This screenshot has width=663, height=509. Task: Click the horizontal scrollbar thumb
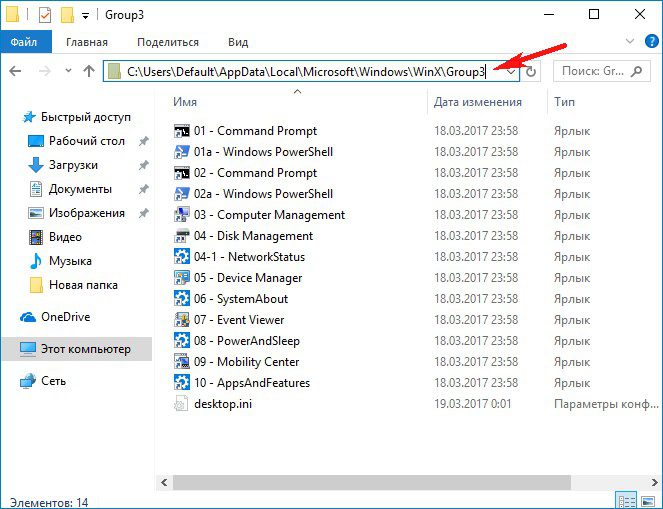(372, 482)
